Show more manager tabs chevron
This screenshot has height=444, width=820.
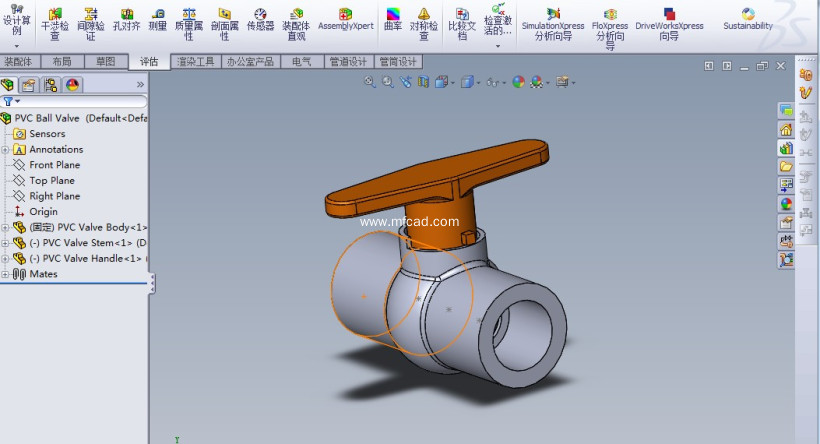[140, 84]
